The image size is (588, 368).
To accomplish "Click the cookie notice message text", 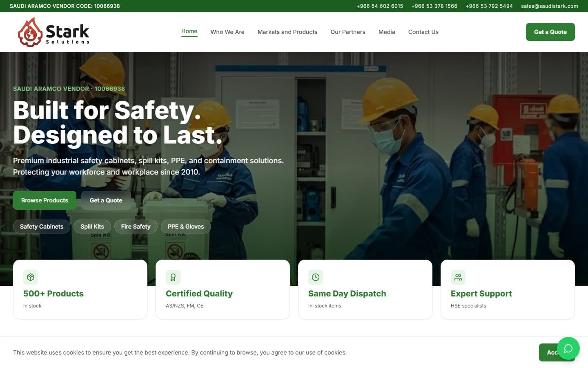I will click(180, 352).
